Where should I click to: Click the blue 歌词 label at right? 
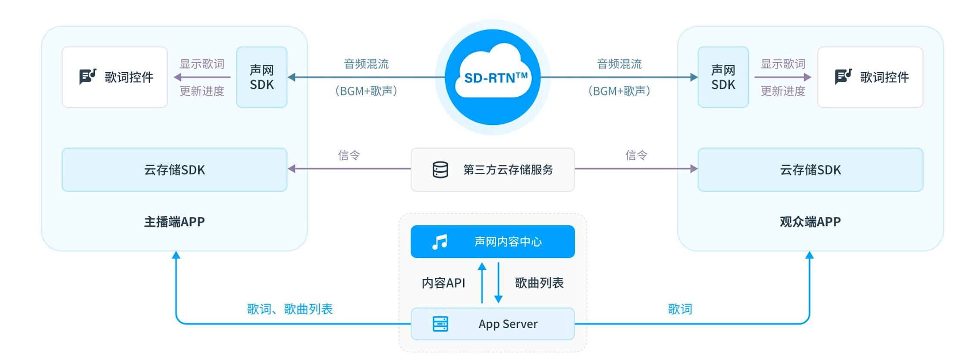680,309
